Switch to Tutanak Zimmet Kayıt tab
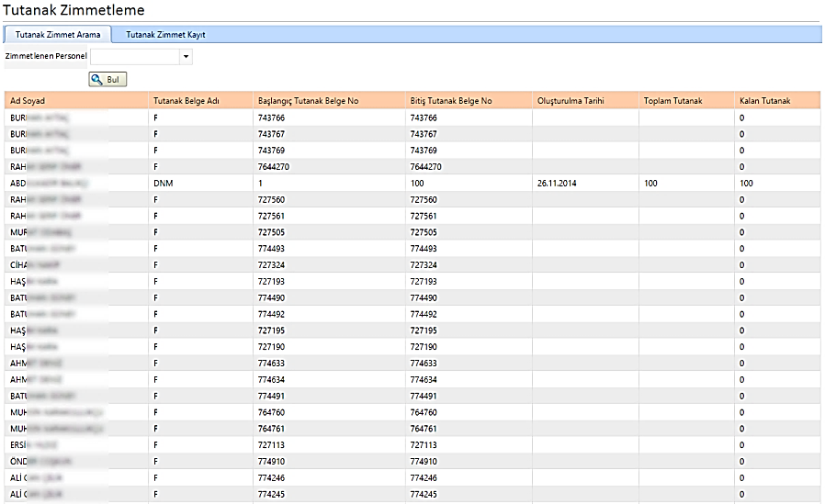 [165, 35]
